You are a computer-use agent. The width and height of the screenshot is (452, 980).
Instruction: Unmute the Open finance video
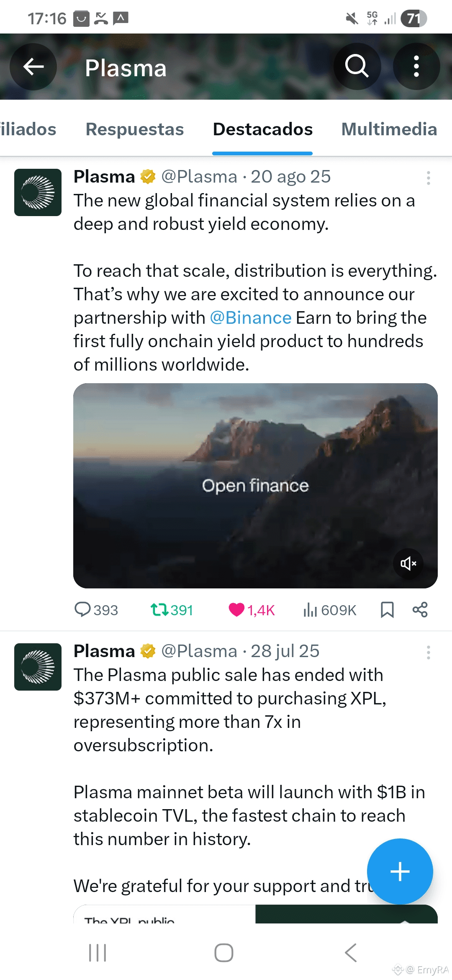(x=408, y=563)
